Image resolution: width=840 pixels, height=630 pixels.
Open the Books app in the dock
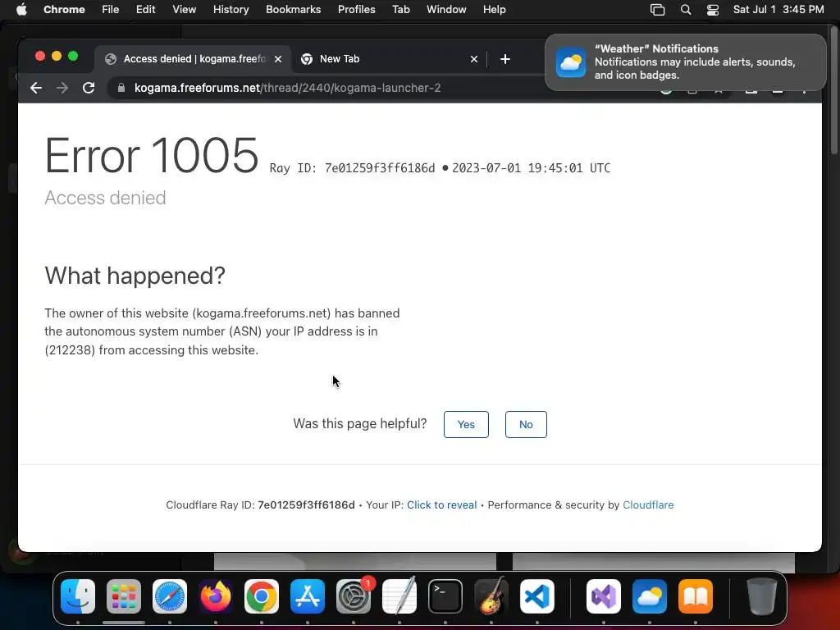[696, 596]
